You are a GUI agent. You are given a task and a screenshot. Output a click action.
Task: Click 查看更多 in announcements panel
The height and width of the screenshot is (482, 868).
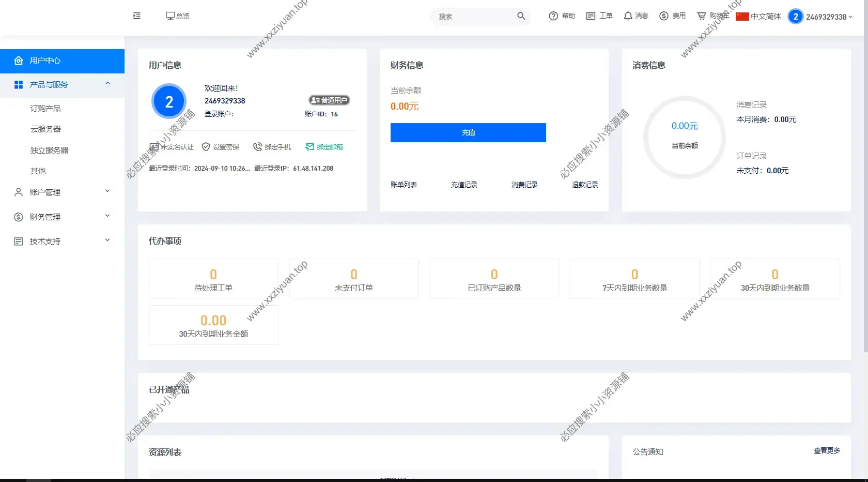tap(827, 450)
